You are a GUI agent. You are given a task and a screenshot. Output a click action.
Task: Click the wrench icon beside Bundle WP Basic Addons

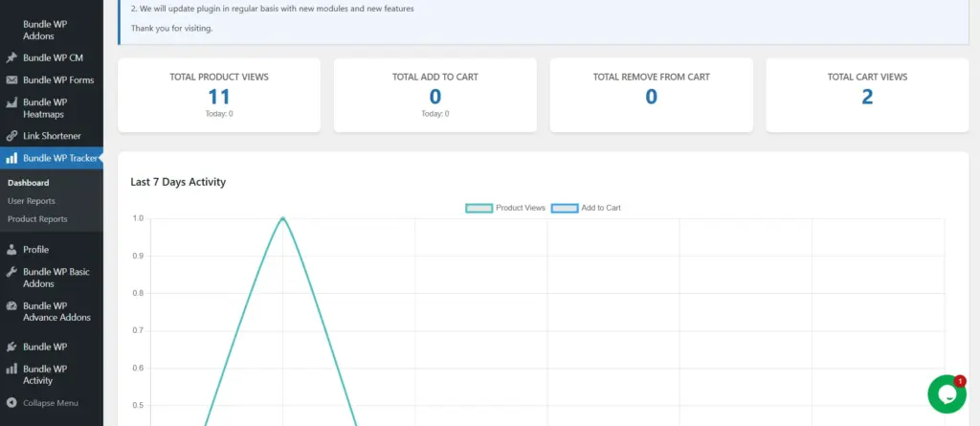[11, 272]
